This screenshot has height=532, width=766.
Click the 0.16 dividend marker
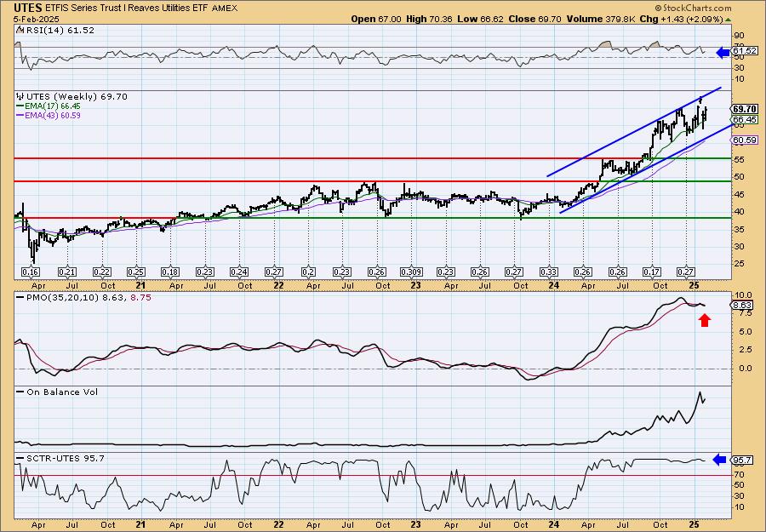coord(31,272)
